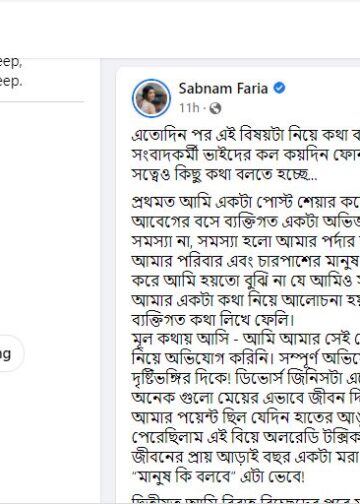Open the Sabnam Faria profile name link

pos(223,88)
